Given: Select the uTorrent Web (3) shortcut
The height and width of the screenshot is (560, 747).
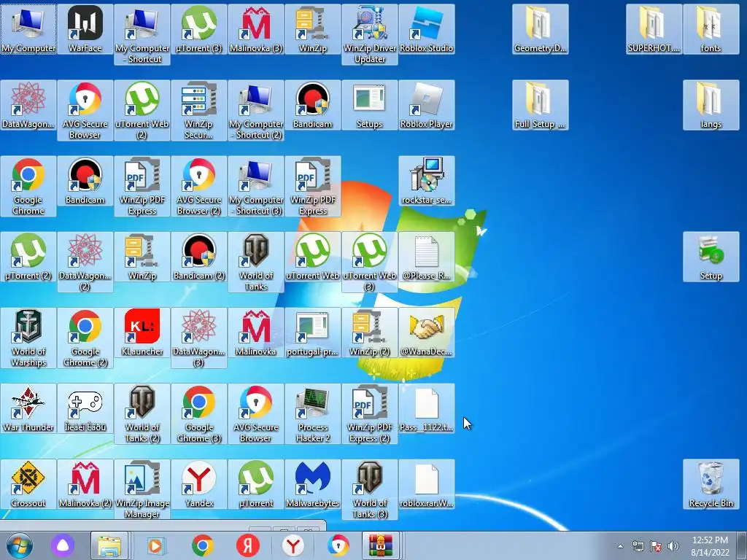Looking at the screenshot, I should point(370,262).
